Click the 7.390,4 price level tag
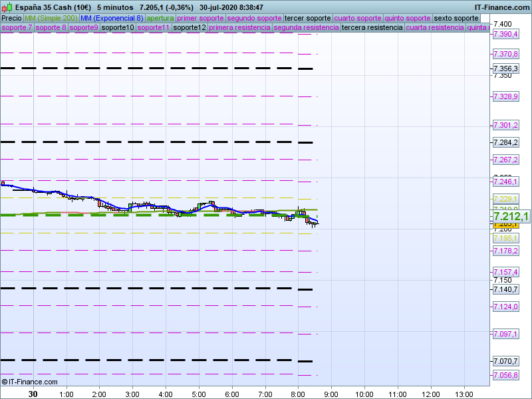 (505, 34)
